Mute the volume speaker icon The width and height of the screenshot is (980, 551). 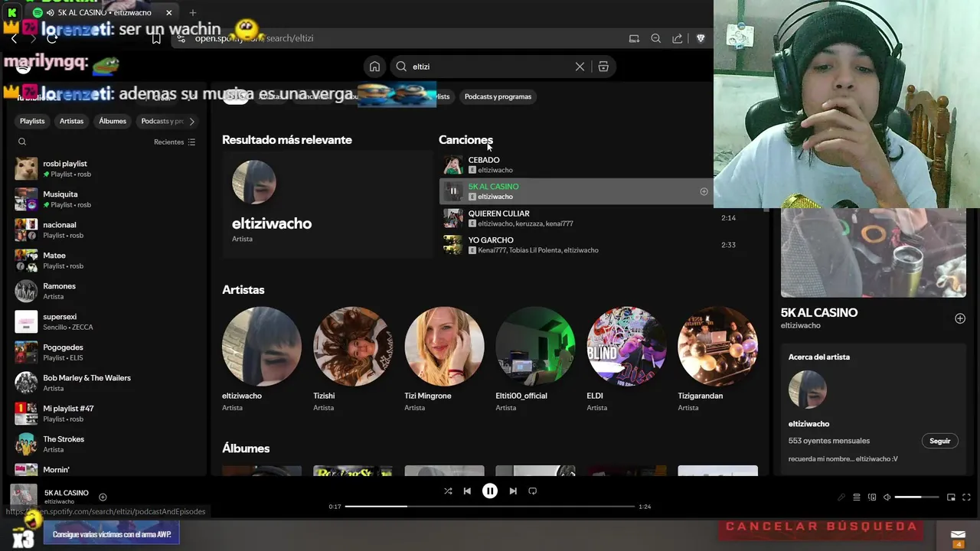pyautogui.click(x=887, y=497)
